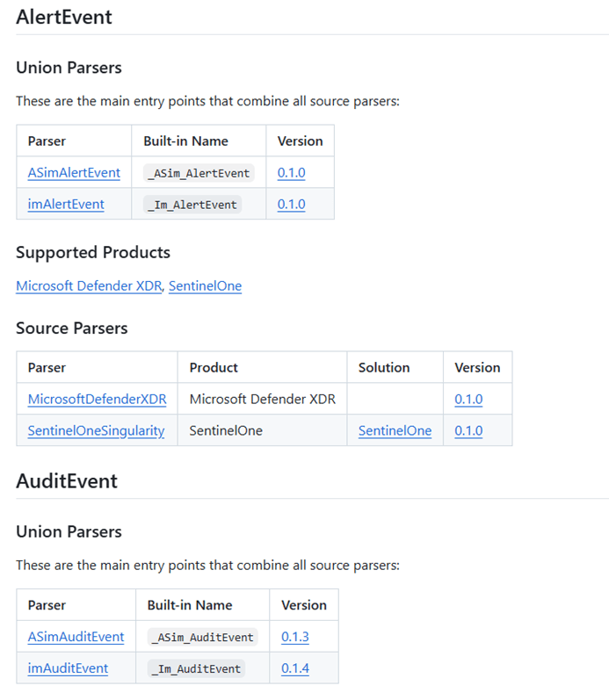Image resolution: width=609 pixels, height=700 pixels.
Task: Open Microsoft Defender XDR under Supported Products
Action: [89, 286]
